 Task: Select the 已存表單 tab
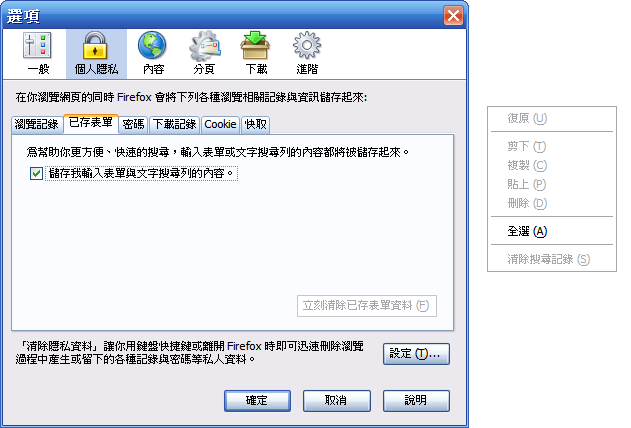91,123
